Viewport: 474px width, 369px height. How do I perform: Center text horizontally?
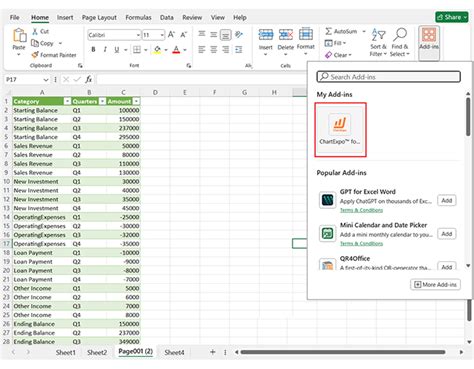click(x=214, y=50)
